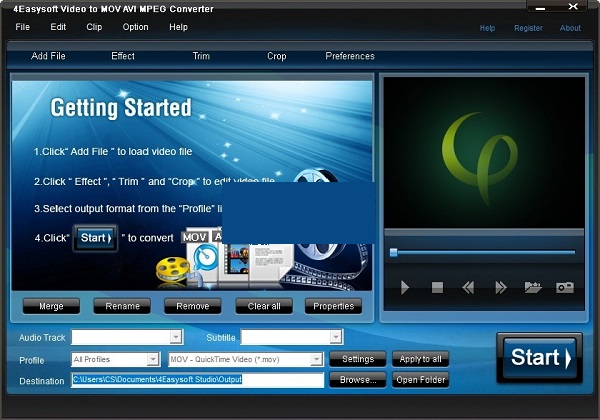Open the Help menu in menu bar
The height and width of the screenshot is (420, 600).
click(178, 27)
